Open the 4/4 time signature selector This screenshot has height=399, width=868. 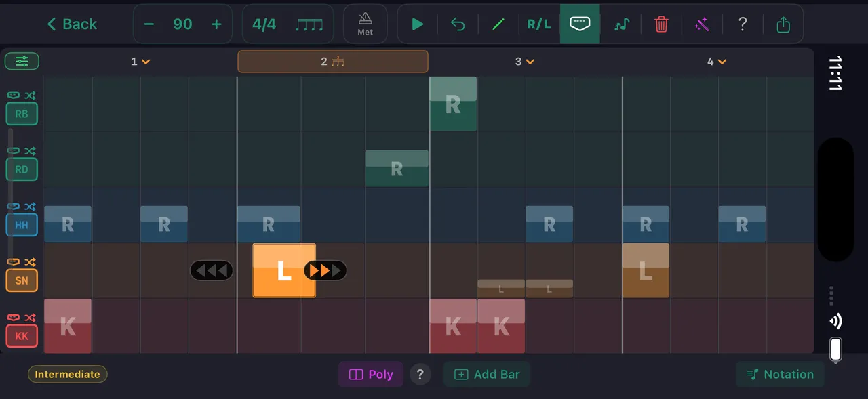(x=264, y=24)
